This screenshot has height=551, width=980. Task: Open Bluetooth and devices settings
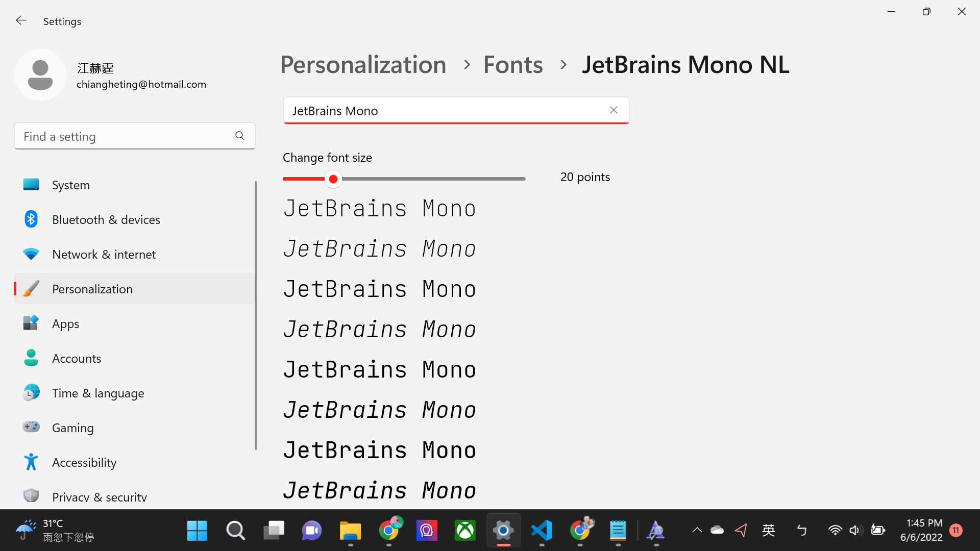pyautogui.click(x=106, y=219)
